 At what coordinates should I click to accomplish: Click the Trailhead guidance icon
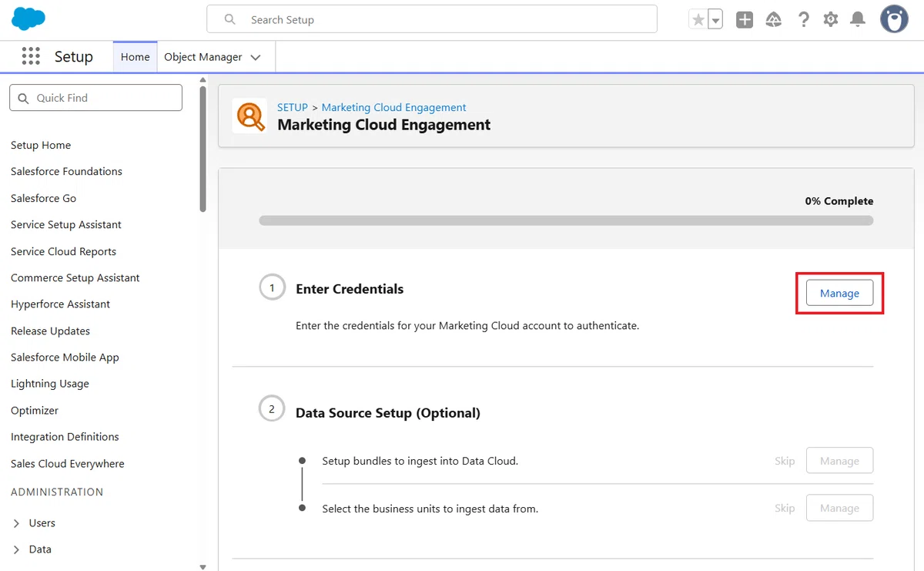[x=774, y=20]
